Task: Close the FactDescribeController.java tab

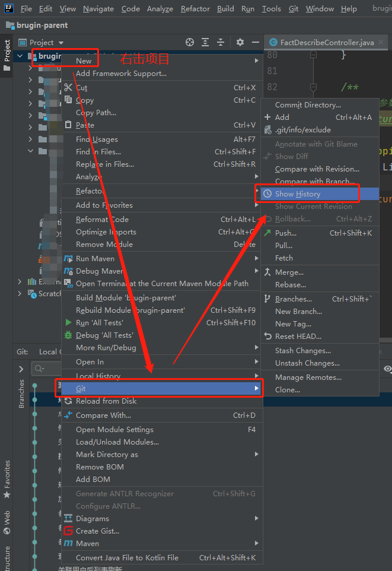Action: pos(381,42)
